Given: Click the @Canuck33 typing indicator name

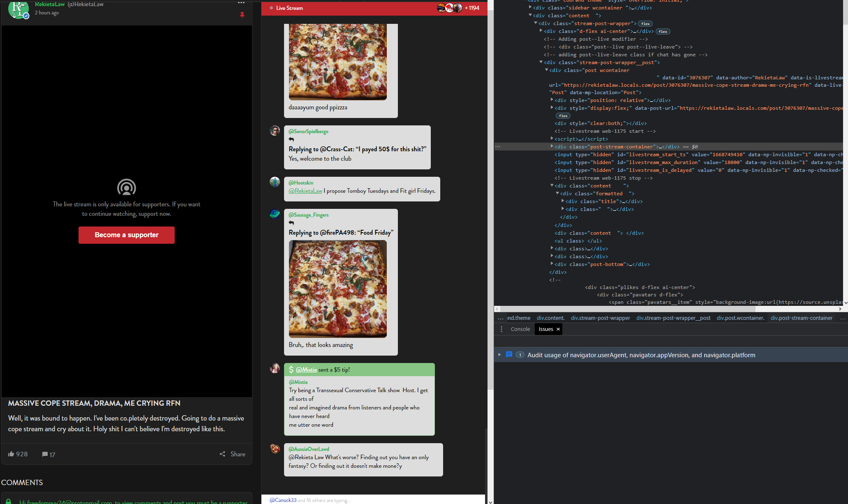Looking at the screenshot, I should [283, 500].
